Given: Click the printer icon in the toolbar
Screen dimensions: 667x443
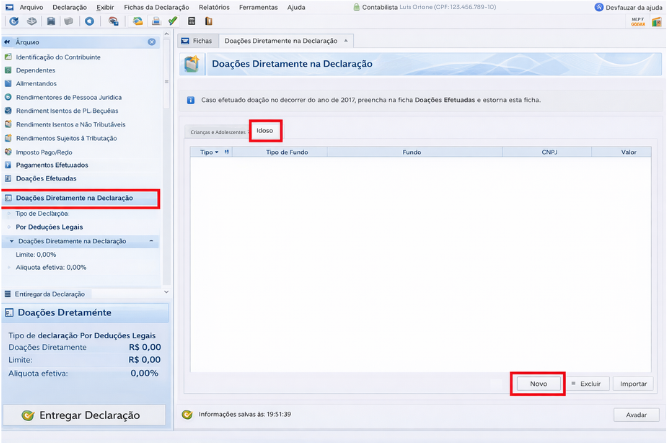Looking at the screenshot, I should [156, 20].
